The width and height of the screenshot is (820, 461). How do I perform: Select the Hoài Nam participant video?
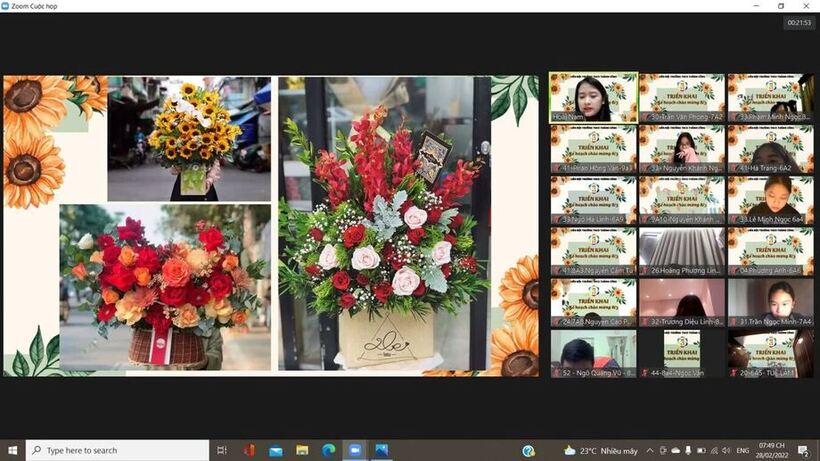(594, 97)
